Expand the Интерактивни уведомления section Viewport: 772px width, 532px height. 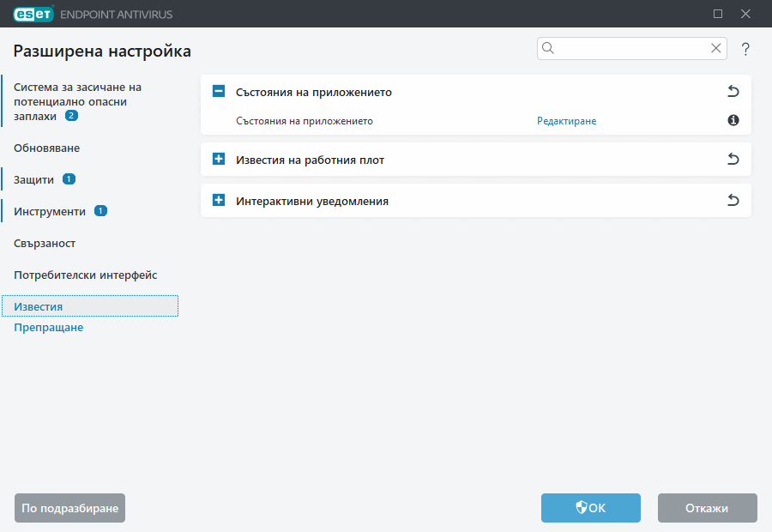(x=219, y=200)
